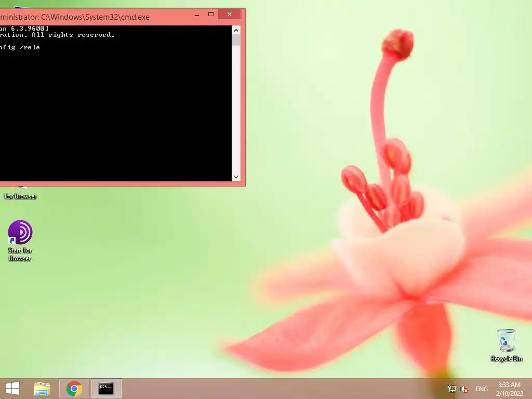Image resolution: width=532 pixels, height=399 pixels.
Task: Click the Tor Browser desktop label
Action: [20, 196]
